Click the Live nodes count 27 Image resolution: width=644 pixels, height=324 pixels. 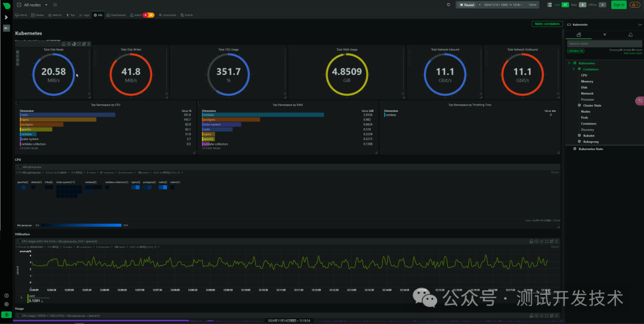[565, 5]
